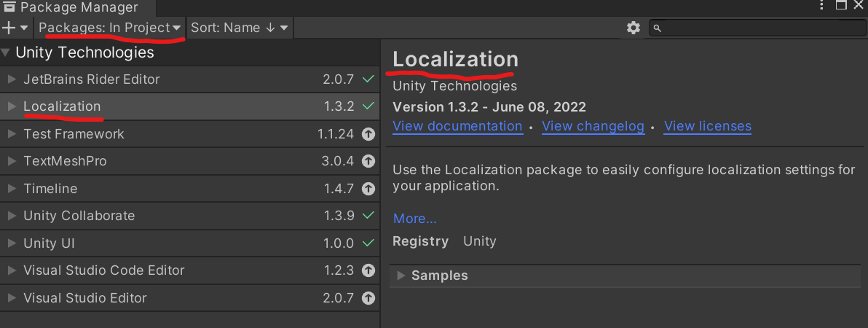Expand the Unity UI entry
The height and width of the screenshot is (328, 868).
(12, 243)
